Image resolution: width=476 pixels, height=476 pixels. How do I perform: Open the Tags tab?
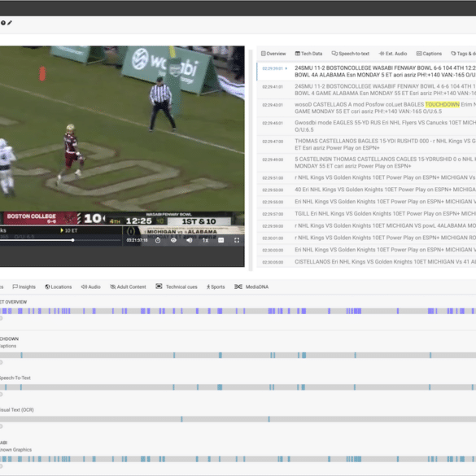(463, 54)
